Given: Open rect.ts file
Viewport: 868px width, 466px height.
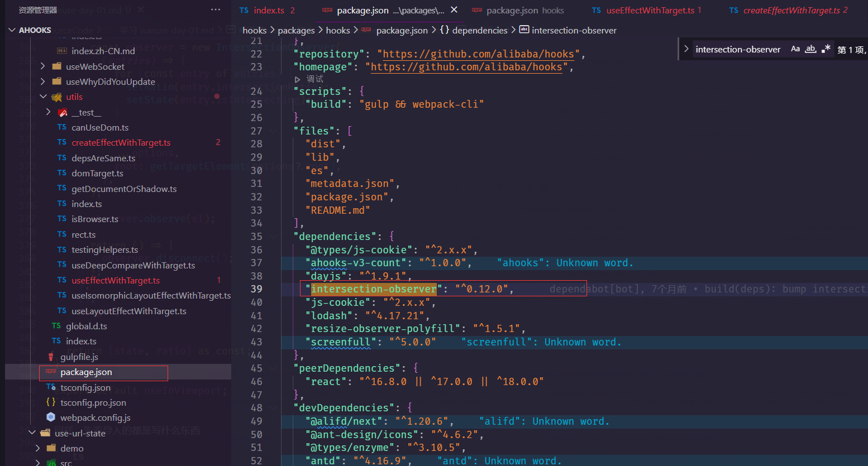Looking at the screenshot, I should pos(83,234).
